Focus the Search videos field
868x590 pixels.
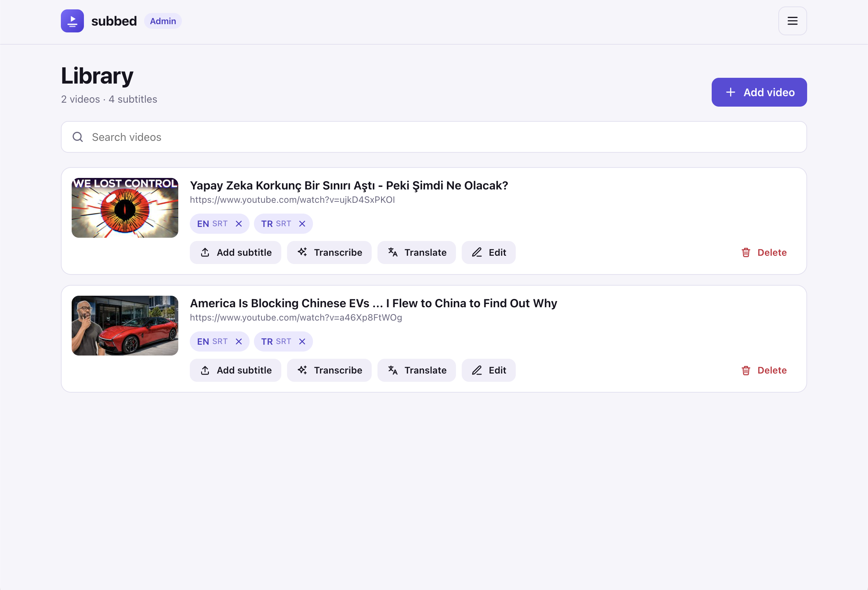click(434, 137)
